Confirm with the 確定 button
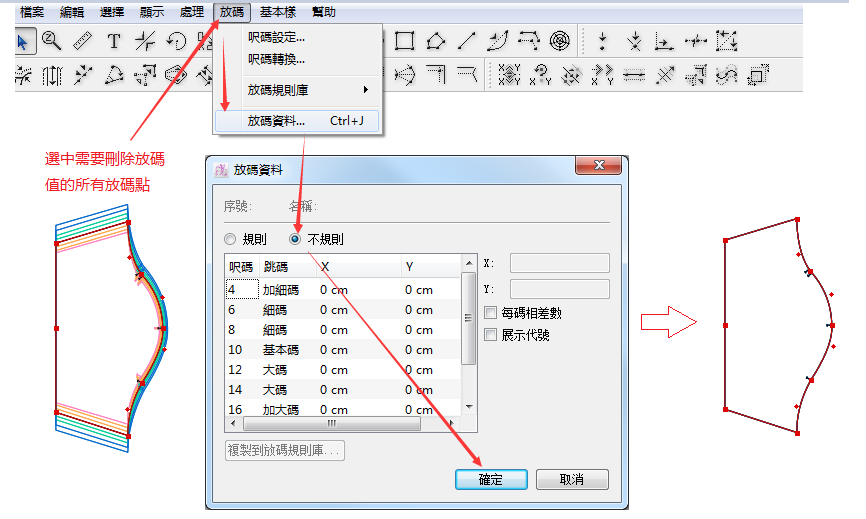The height and width of the screenshot is (519, 866). (x=491, y=479)
